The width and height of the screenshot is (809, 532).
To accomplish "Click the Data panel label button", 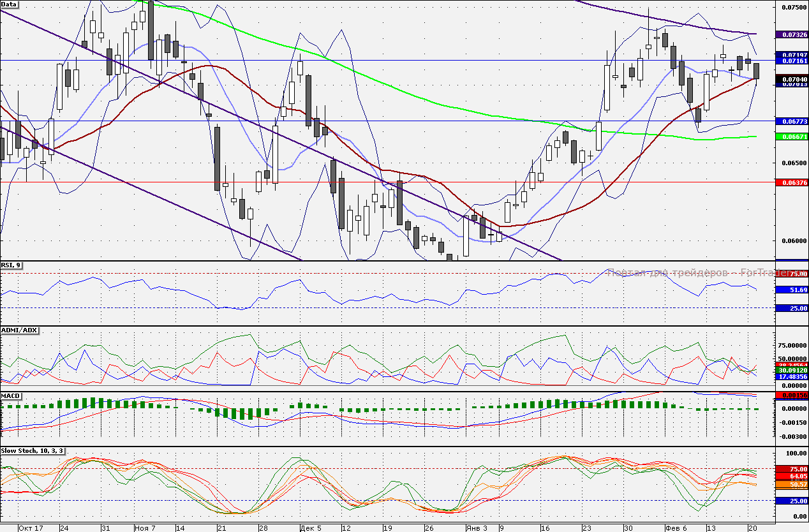I will coord(10,4).
